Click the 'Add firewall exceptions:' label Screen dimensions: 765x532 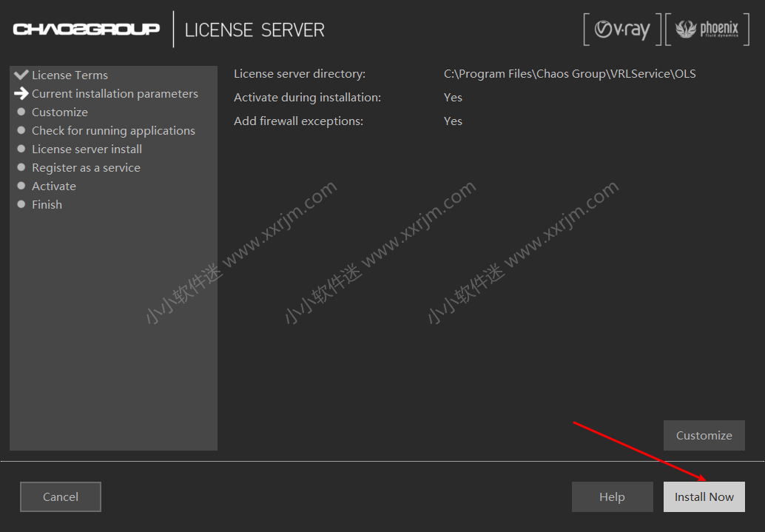[x=299, y=121]
